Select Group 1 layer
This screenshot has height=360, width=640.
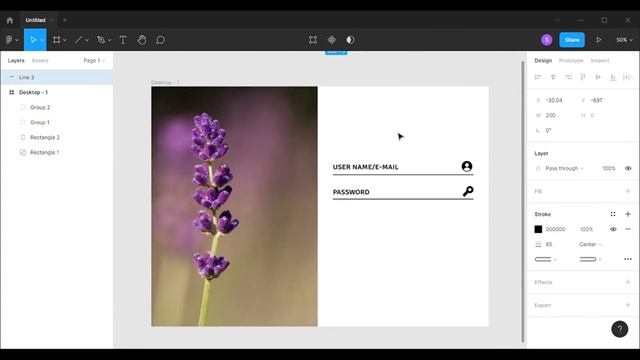(x=57, y=122)
